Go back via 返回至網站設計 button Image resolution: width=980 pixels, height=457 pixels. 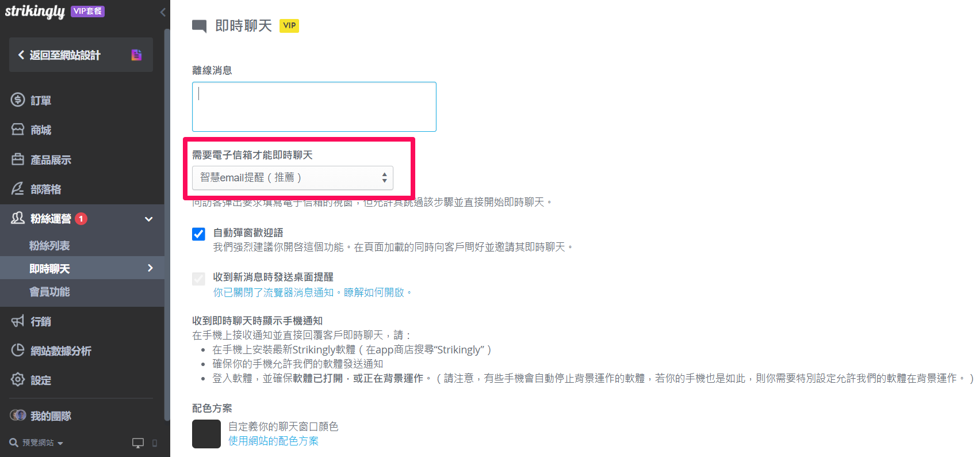(x=81, y=55)
